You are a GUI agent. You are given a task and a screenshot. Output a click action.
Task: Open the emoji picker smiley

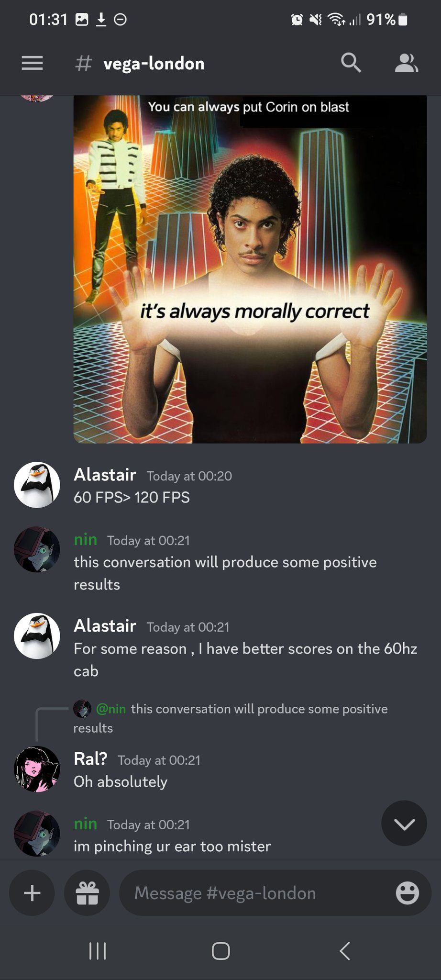click(x=407, y=893)
